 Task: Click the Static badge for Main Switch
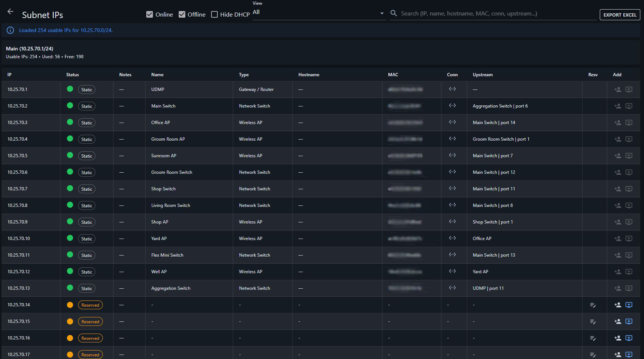click(x=87, y=106)
